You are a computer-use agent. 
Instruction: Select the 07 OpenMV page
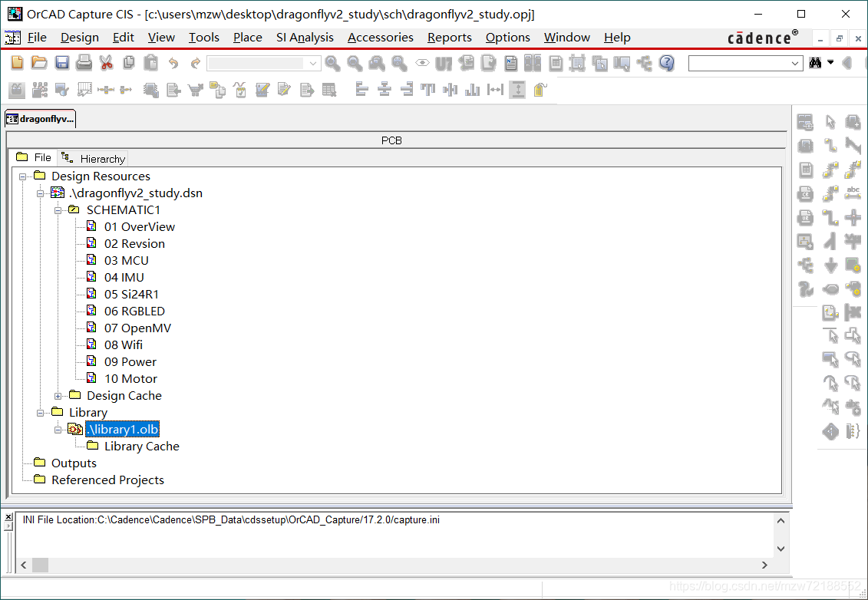tap(137, 328)
